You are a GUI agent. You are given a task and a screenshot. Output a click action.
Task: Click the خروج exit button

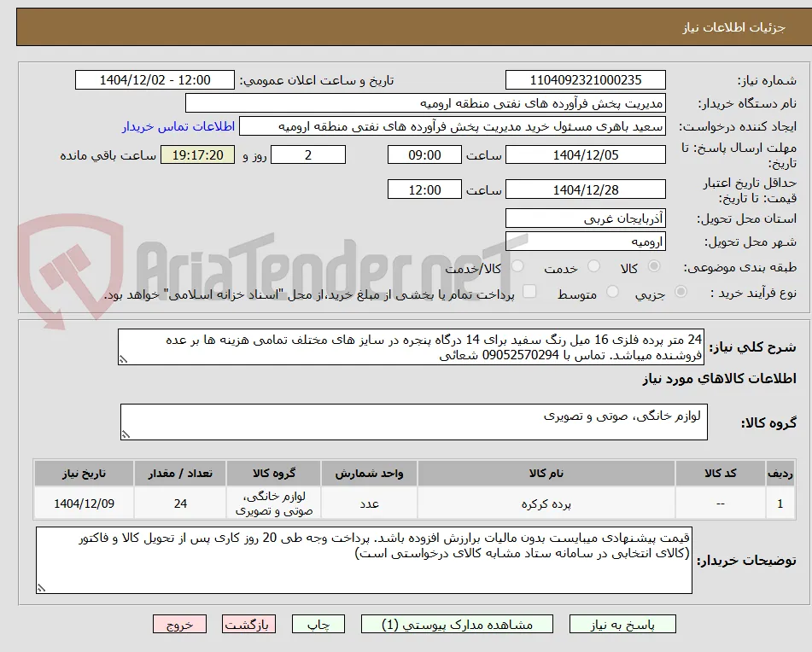[179, 624]
